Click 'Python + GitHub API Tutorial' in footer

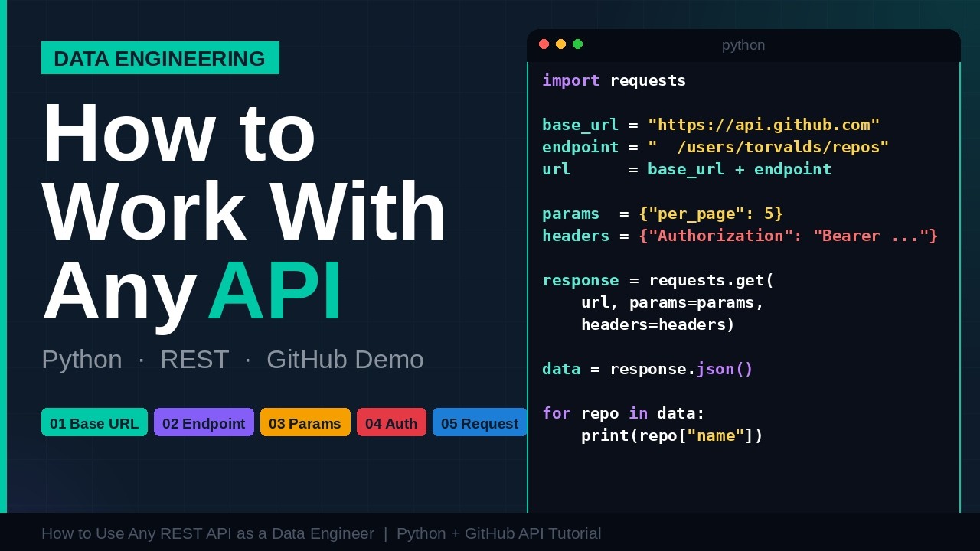(x=498, y=533)
